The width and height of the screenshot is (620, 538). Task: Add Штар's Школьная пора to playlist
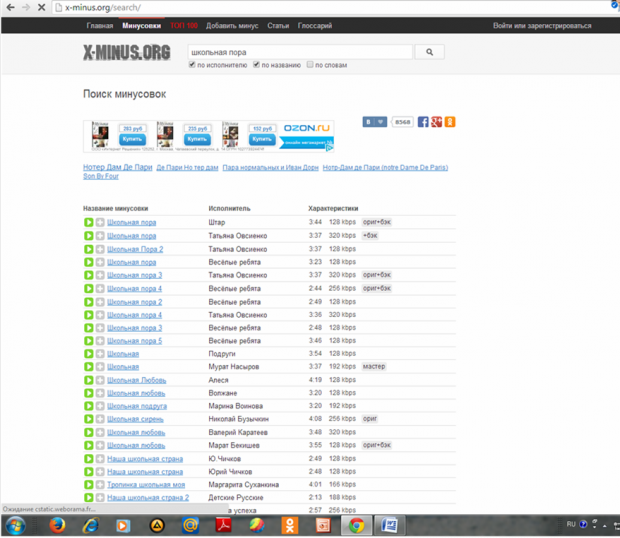point(100,222)
